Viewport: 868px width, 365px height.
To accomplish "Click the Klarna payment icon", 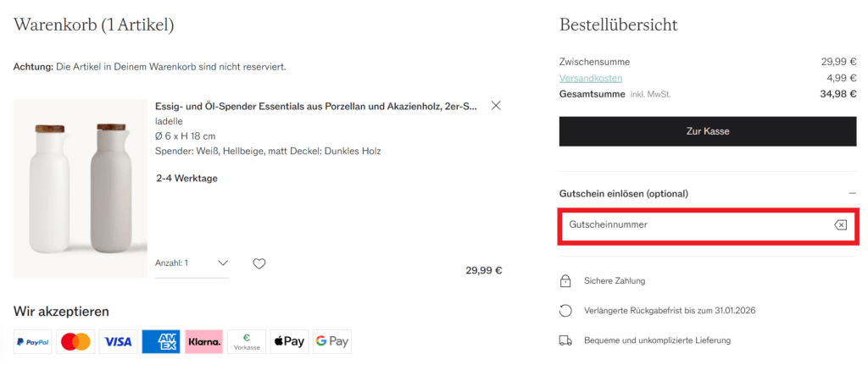I will click(x=203, y=341).
